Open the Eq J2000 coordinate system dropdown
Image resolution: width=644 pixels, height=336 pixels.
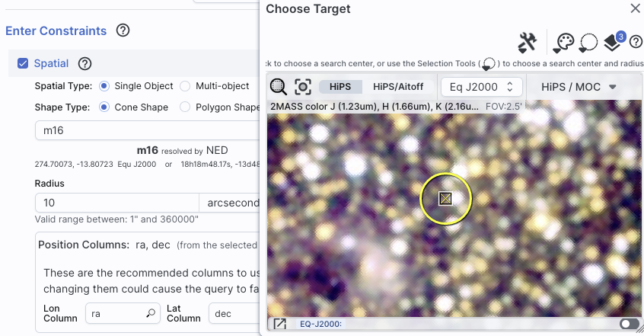coord(481,87)
